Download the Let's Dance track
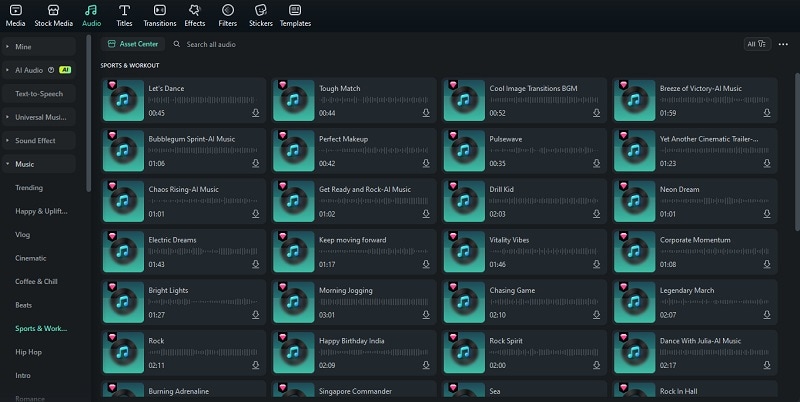 (256, 113)
